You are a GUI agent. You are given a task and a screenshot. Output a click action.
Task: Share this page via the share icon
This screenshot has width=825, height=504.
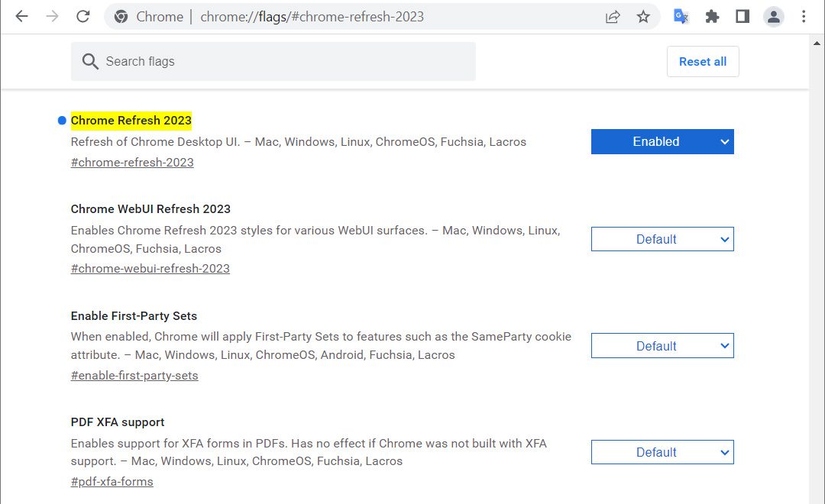613,17
